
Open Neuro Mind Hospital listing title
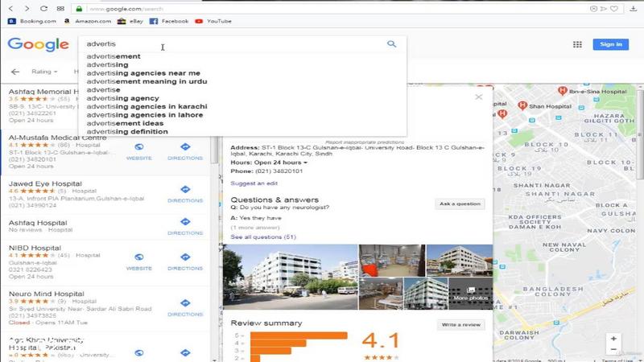coord(47,294)
